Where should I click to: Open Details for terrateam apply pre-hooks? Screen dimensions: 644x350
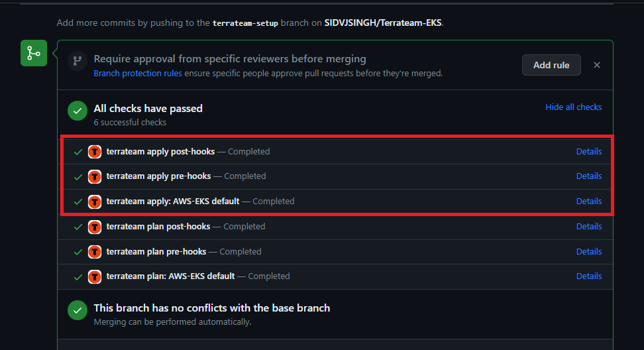click(588, 176)
